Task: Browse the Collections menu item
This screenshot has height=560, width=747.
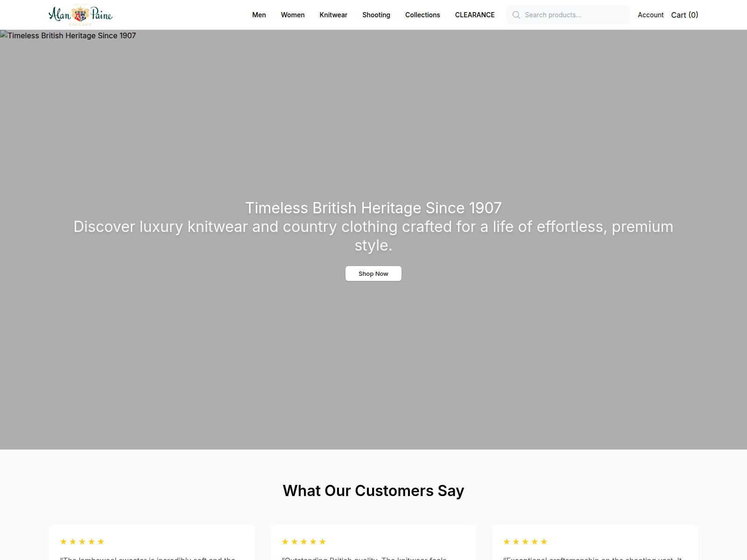Action: (x=423, y=15)
